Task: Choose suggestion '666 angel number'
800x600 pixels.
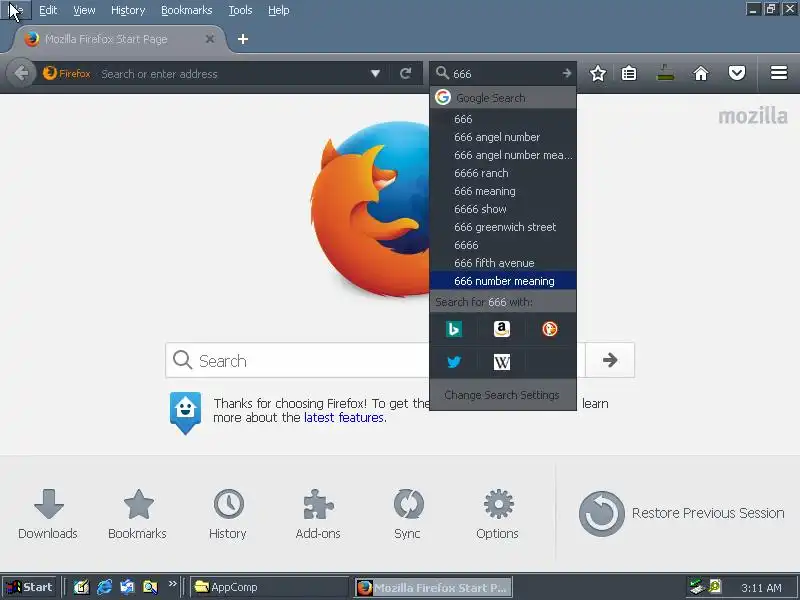Action: [503, 137]
